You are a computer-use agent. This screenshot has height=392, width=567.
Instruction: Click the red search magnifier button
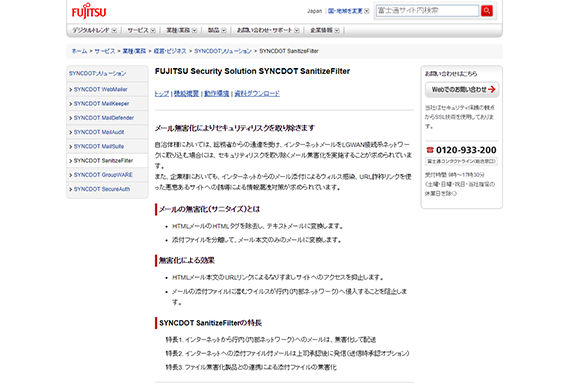[487, 11]
